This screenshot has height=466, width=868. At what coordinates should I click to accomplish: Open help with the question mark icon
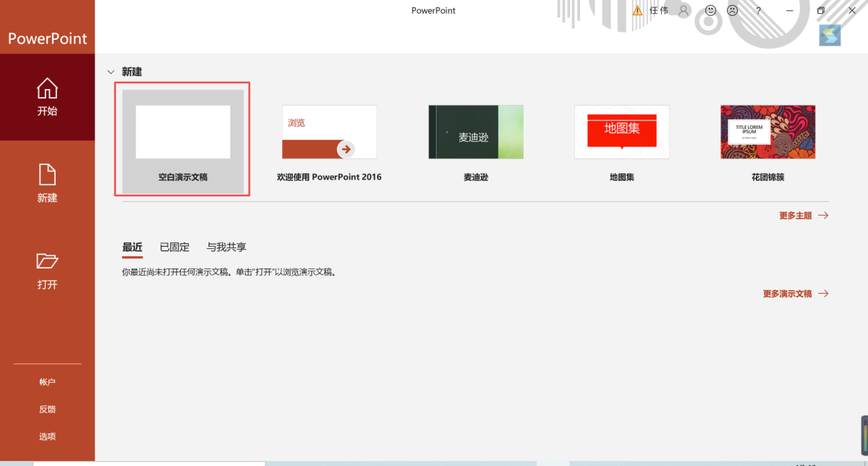[758, 11]
